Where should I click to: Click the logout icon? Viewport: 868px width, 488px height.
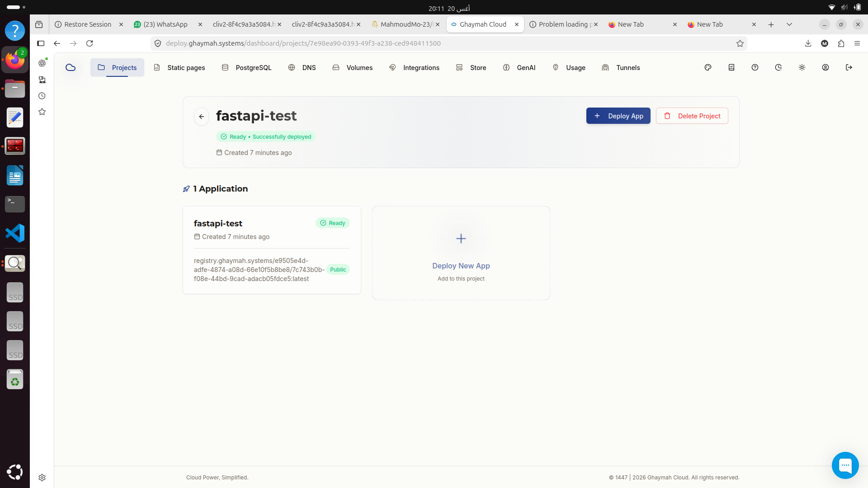coord(849,67)
